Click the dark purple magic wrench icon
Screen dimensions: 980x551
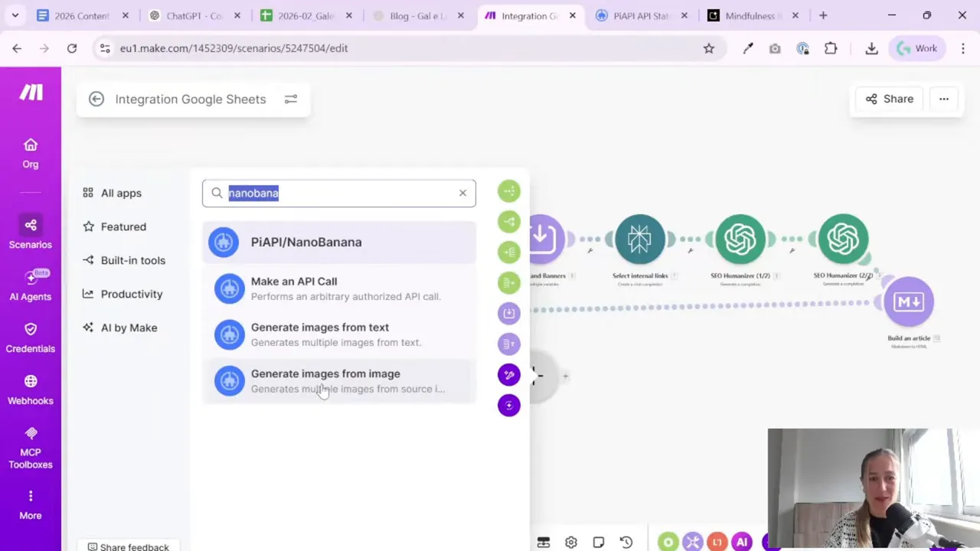509,374
